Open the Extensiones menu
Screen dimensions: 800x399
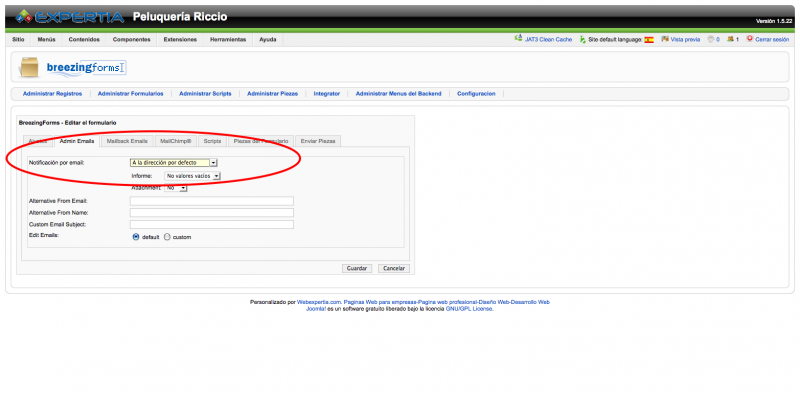(180, 39)
